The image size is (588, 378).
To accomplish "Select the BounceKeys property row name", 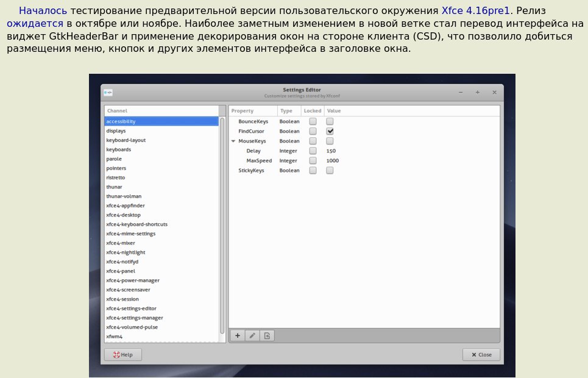I will tap(253, 121).
